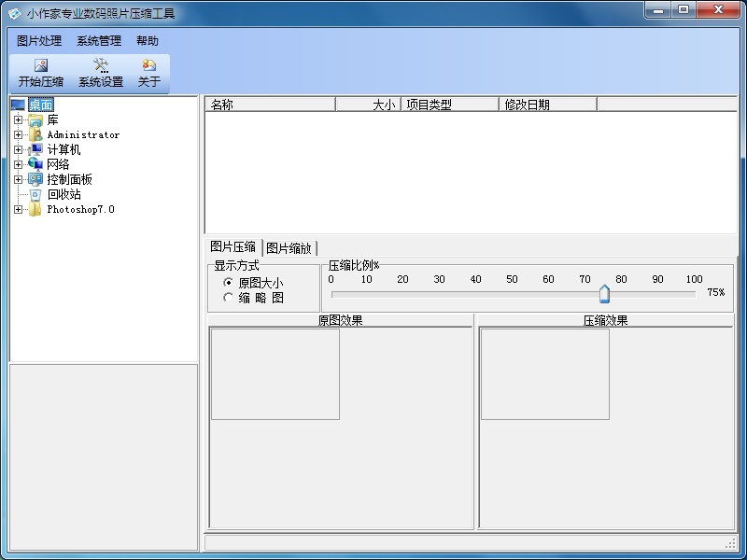Viewport: 747px width, 560px height.
Task: Open the 系统管理 (System Management) menu
Action: click(99, 41)
